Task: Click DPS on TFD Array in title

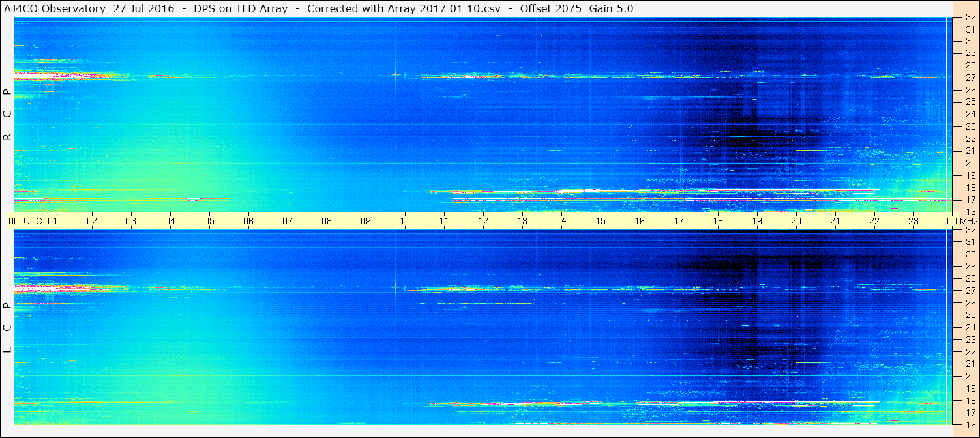Action: coord(241,8)
